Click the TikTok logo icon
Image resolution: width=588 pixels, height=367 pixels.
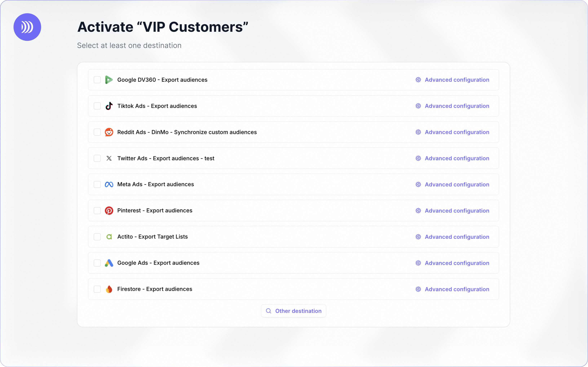(109, 106)
